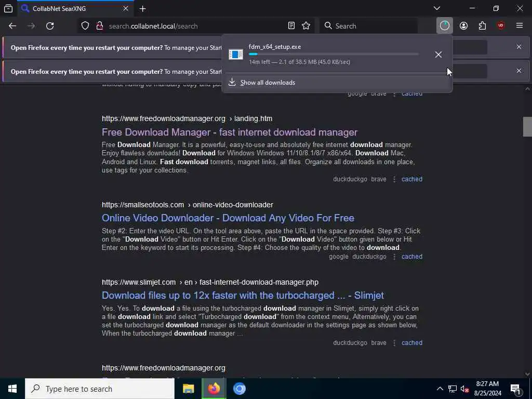Open network status in the system tray
Viewport: 532px width, 399px height.
pos(453,389)
